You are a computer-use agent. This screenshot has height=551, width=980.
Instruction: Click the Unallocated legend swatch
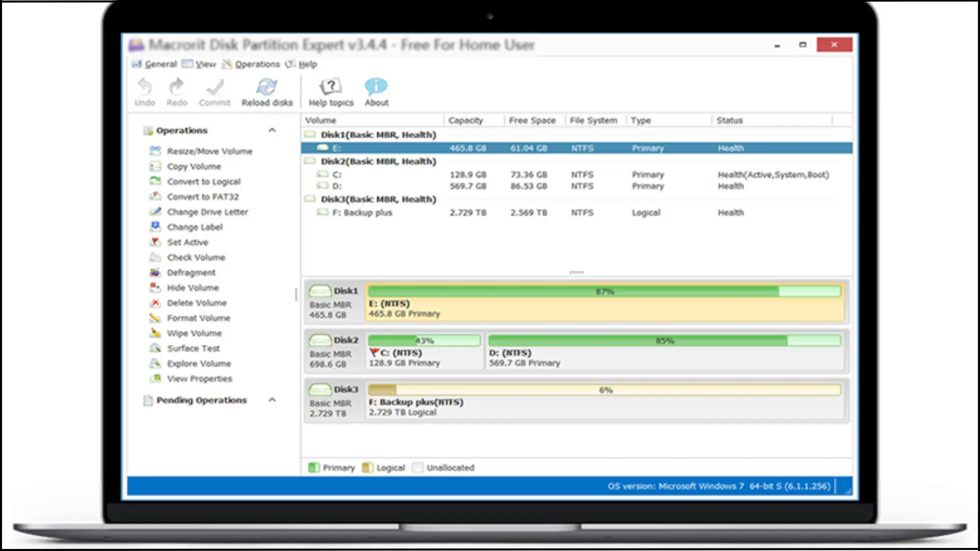(418, 467)
